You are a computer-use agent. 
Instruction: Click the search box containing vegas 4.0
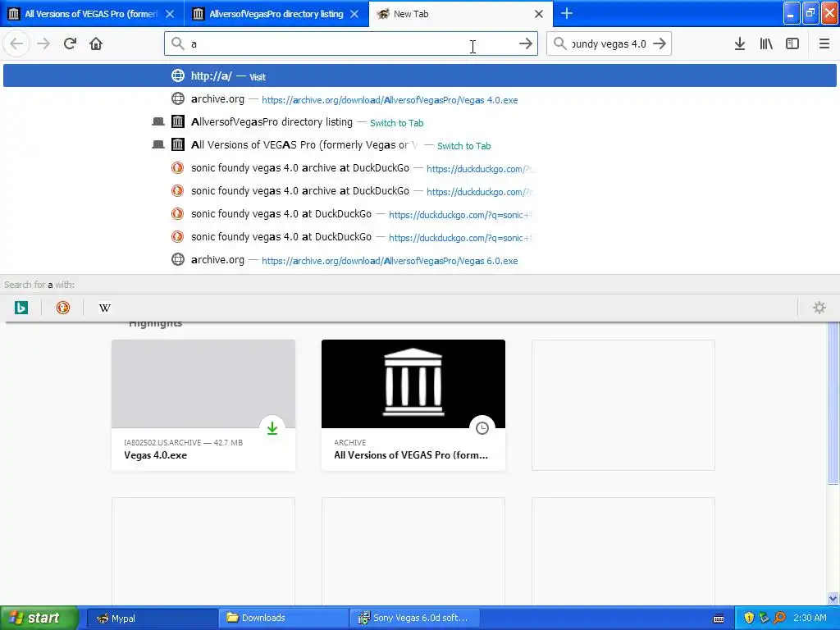click(609, 44)
